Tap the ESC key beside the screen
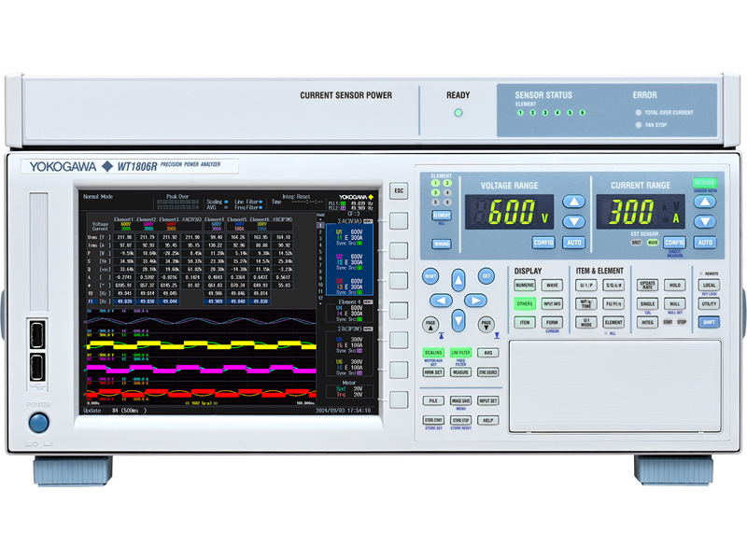Screen dimensions: 747x560 pyautogui.click(x=399, y=191)
